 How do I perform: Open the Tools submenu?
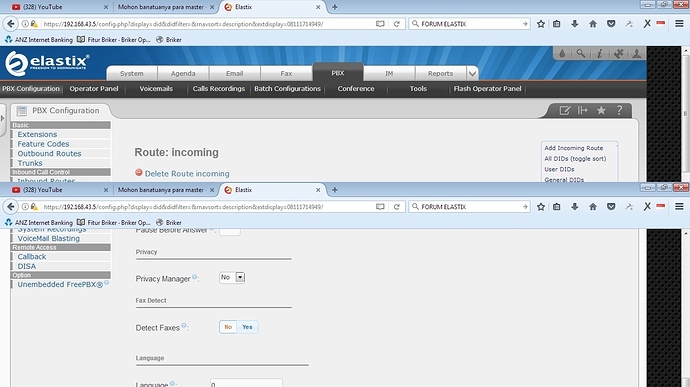click(418, 88)
